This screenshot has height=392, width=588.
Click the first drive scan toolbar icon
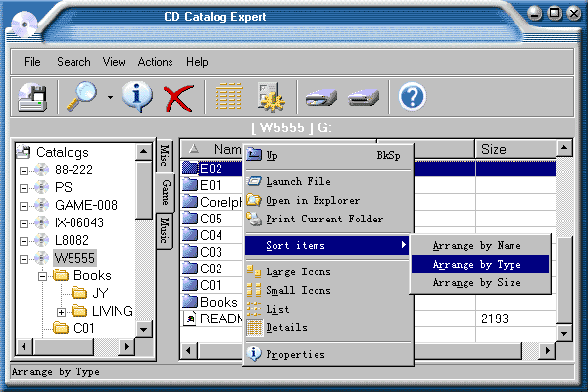coord(320,97)
